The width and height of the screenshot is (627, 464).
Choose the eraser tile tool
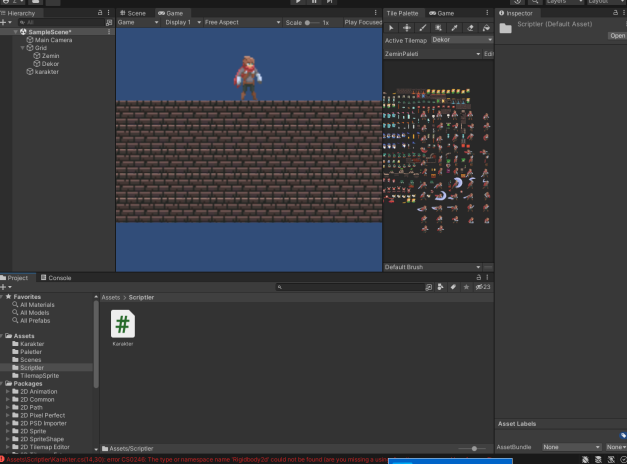470,28
